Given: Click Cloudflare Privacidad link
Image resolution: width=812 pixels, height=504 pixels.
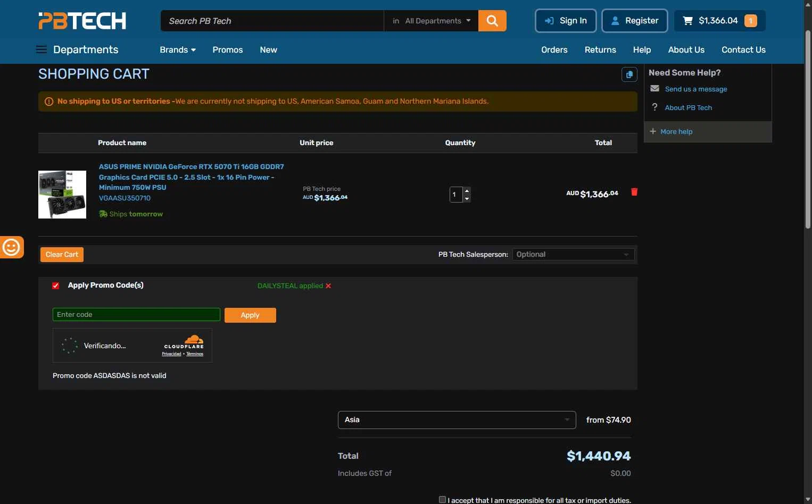Looking at the screenshot, I should [x=171, y=354].
